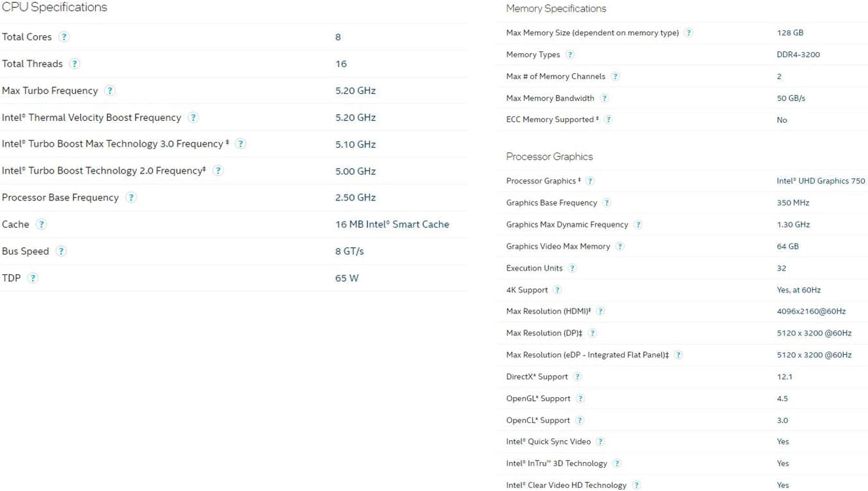Viewport: 868px width, 491px height.
Task: Click help icon next to ECC Memory Supported
Action: pos(609,120)
